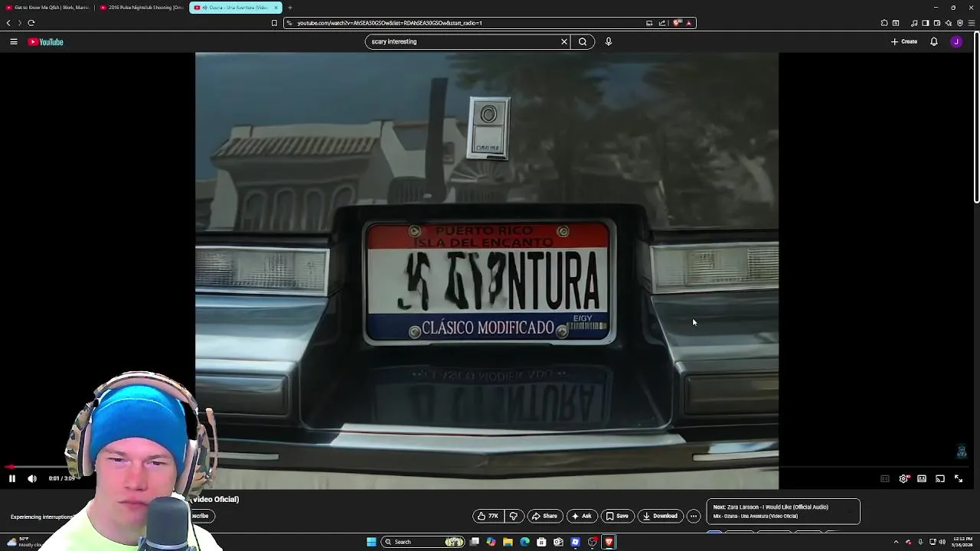The width and height of the screenshot is (980, 551).
Task: Save the video to a playlist
Action: (617, 516)
